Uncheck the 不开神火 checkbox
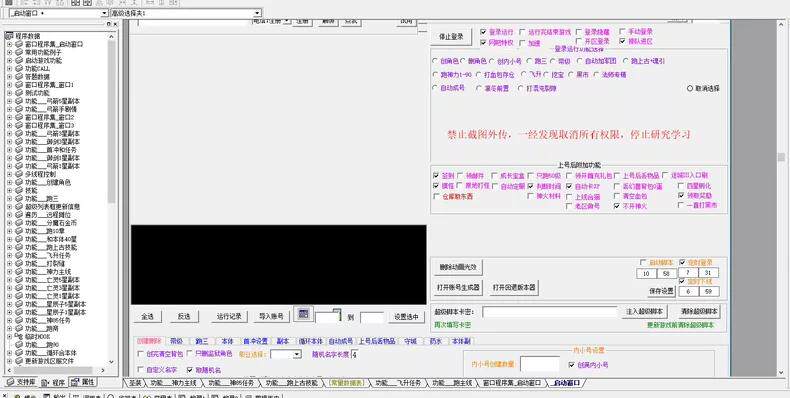 click(617, 206)
